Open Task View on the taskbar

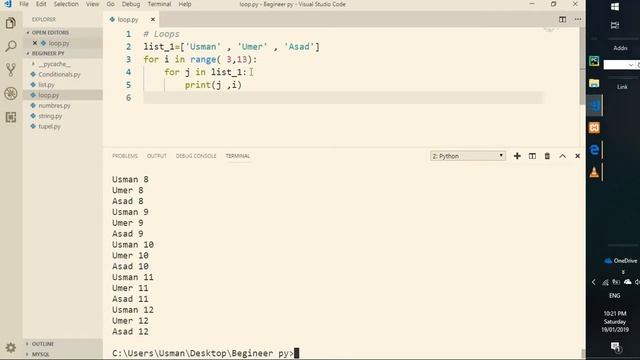tap(615, 25)
